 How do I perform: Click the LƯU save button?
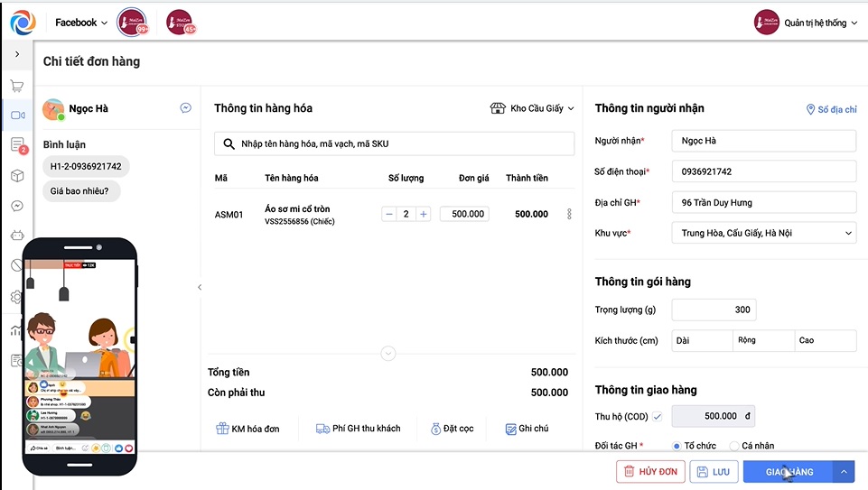coord(714,472)
